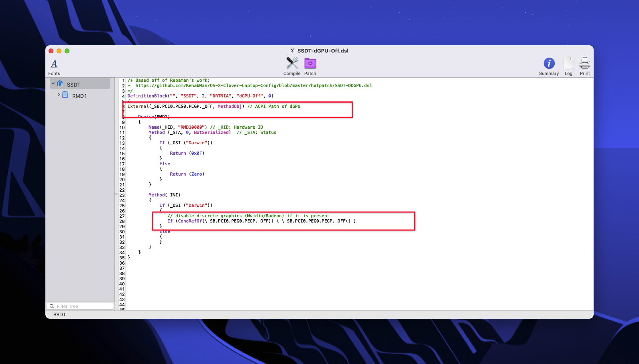Expand the RMD1 tree node
Screen dimensions: 639x364
point(59,95)
